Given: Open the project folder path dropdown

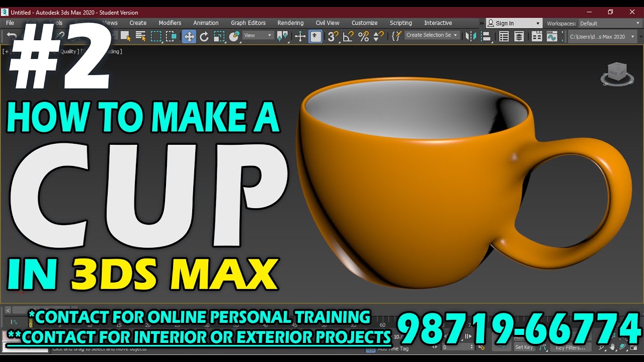Looking at the screenshot, I should click(x=603, y=37).
